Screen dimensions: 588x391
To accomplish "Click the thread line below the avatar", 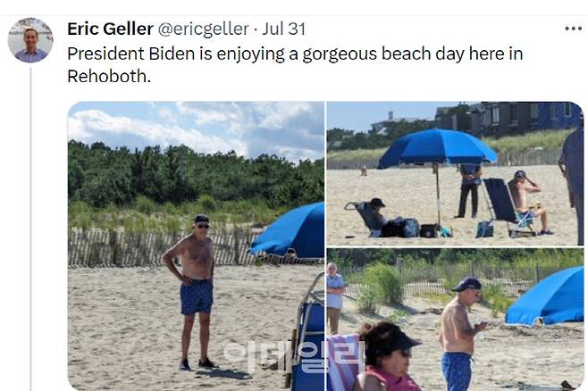I will tap(30, 229).
